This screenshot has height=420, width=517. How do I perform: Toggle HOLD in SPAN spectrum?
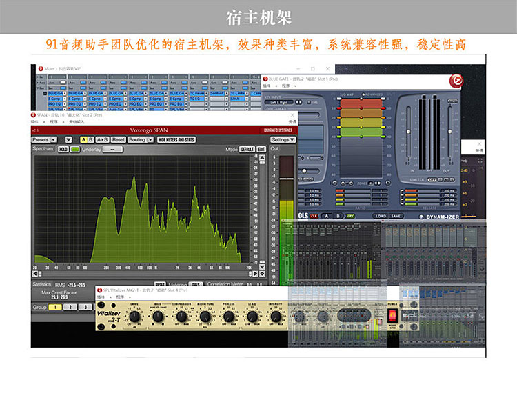pos(63,149)
